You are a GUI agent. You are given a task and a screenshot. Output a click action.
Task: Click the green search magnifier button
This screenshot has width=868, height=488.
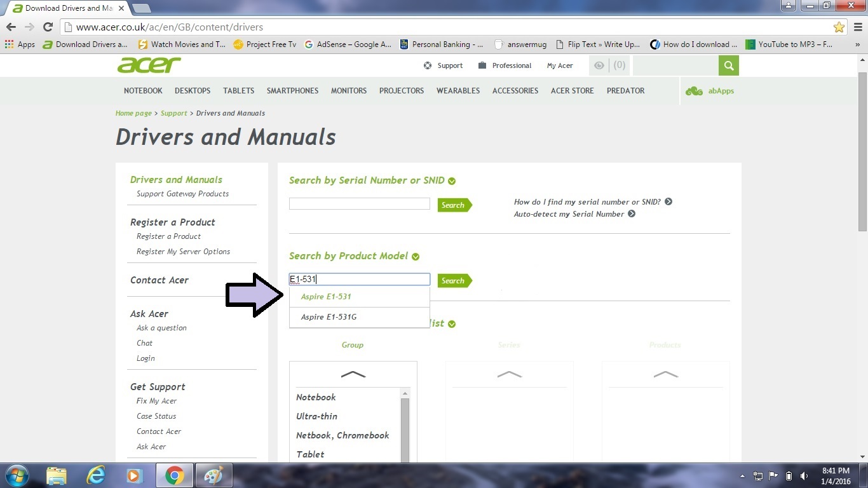[729, 65]
